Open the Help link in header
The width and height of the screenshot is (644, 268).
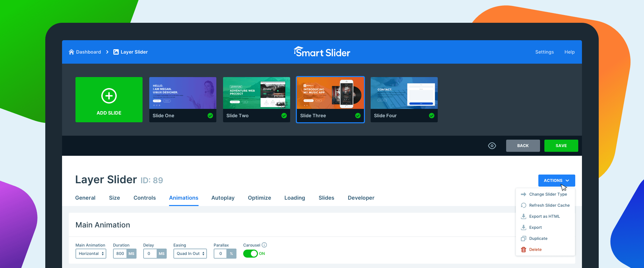tap(570, 52)
